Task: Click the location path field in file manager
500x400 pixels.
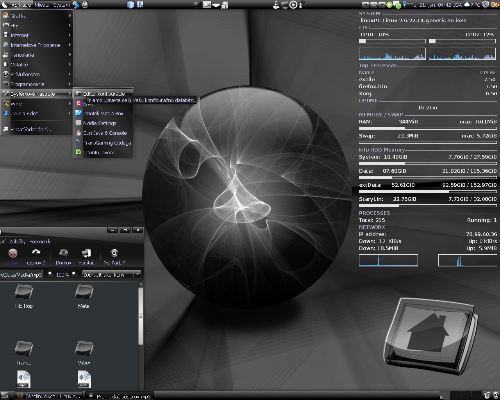Action: point(21,274)
